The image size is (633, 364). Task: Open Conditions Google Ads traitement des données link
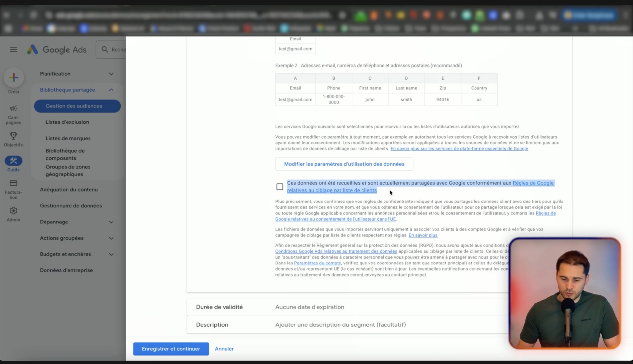(x=336, y=251)
